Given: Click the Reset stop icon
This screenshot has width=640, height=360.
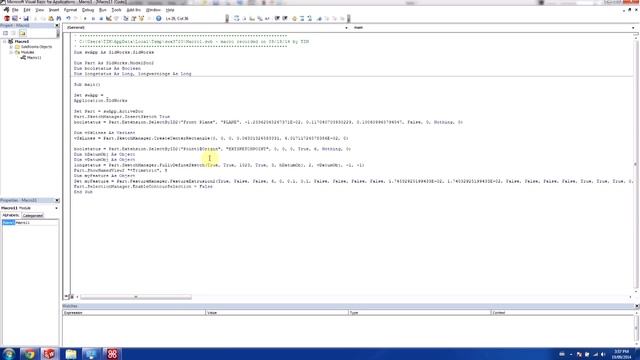Looking at the screenshot, I should pyautogui.click(x=101, y=18).
